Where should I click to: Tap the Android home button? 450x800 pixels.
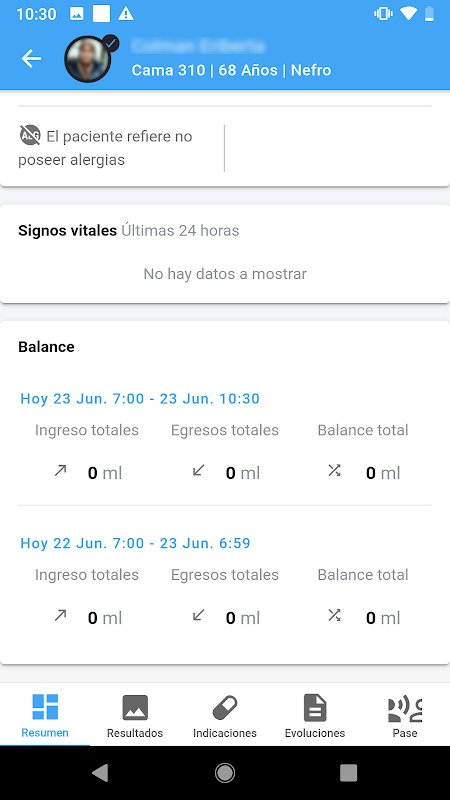coord(225,773)
